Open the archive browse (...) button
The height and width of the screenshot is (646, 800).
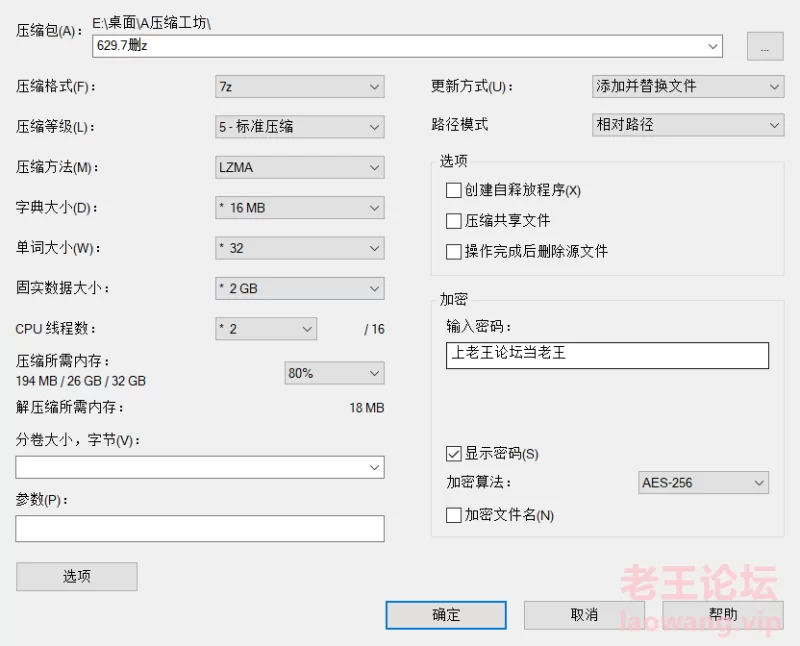765,46
